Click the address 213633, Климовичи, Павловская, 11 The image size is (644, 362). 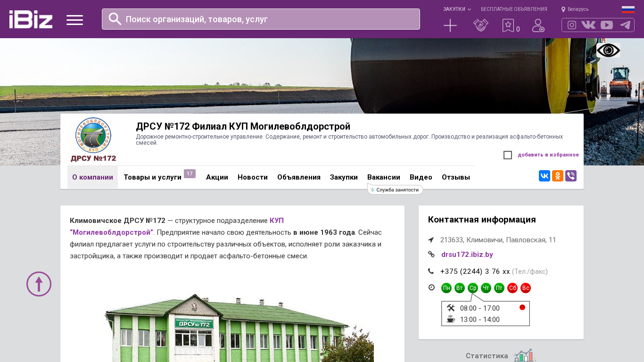pos(498,240)
